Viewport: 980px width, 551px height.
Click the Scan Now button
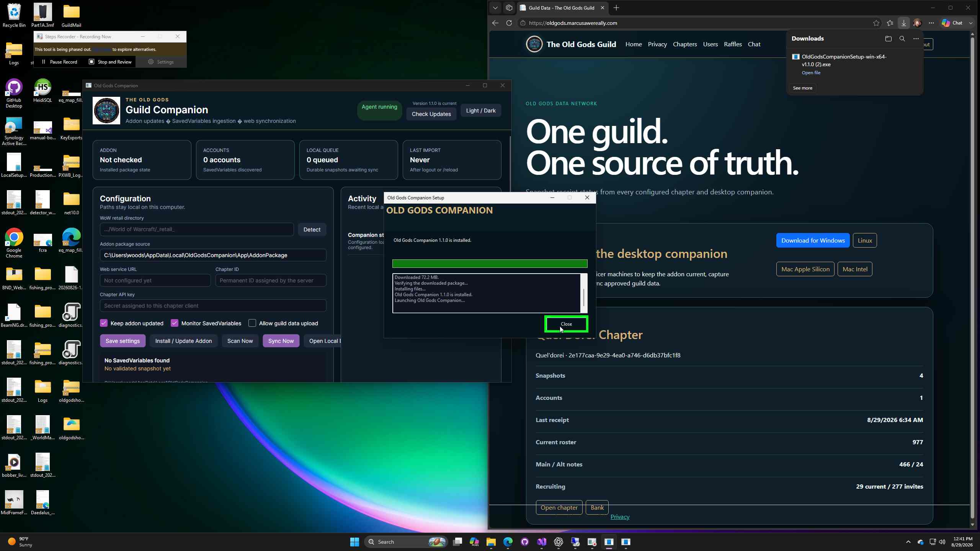(240, 341)
